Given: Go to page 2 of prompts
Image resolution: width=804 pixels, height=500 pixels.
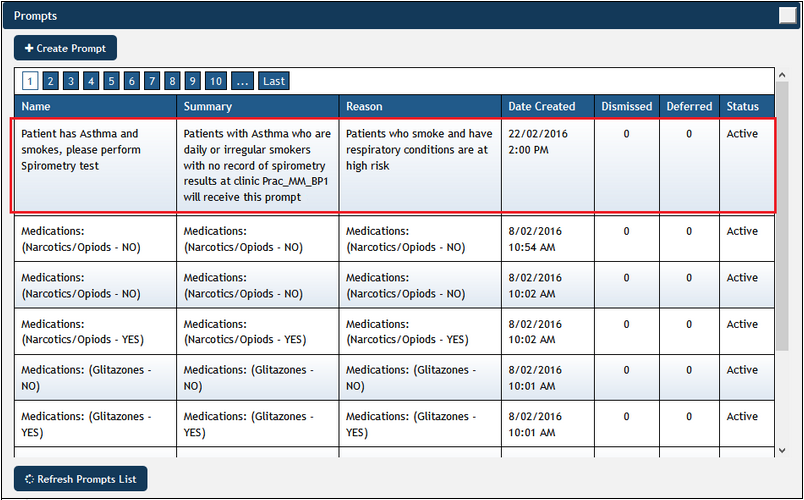Looking at the screenshot, I should pos(50,81).
